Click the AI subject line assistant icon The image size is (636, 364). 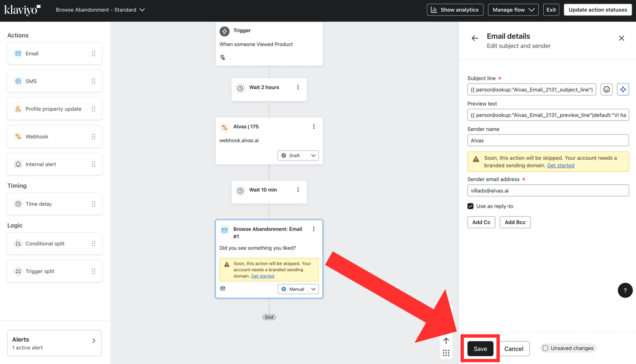pos(623,89)
